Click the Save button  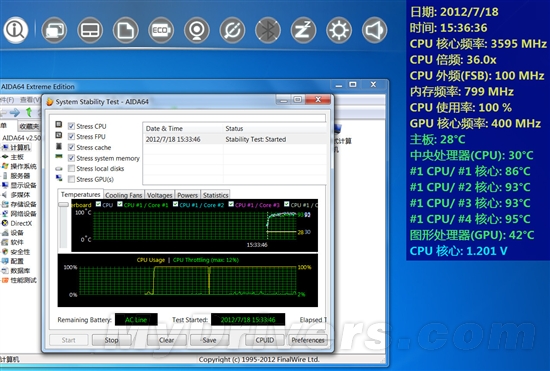click(209, 340)
